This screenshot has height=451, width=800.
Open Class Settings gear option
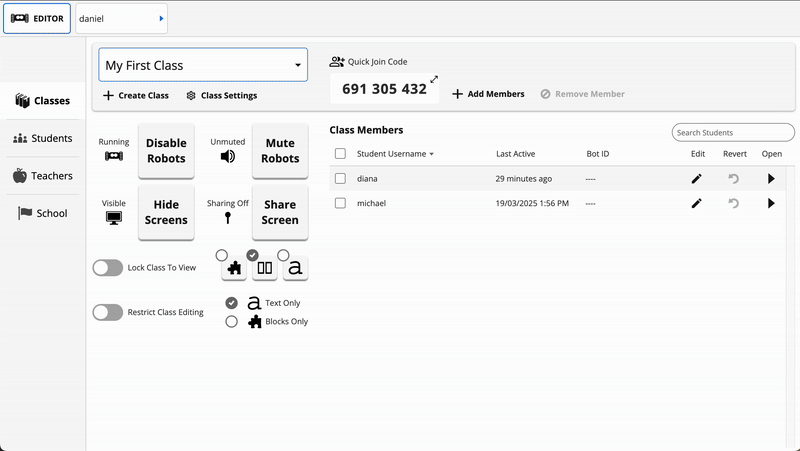click(221, 96)
